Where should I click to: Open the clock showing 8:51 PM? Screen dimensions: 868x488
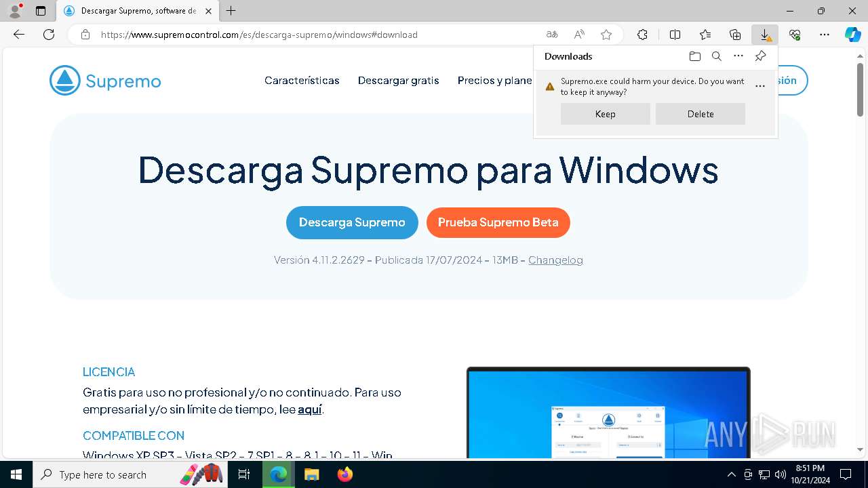(x=810, y=474)
